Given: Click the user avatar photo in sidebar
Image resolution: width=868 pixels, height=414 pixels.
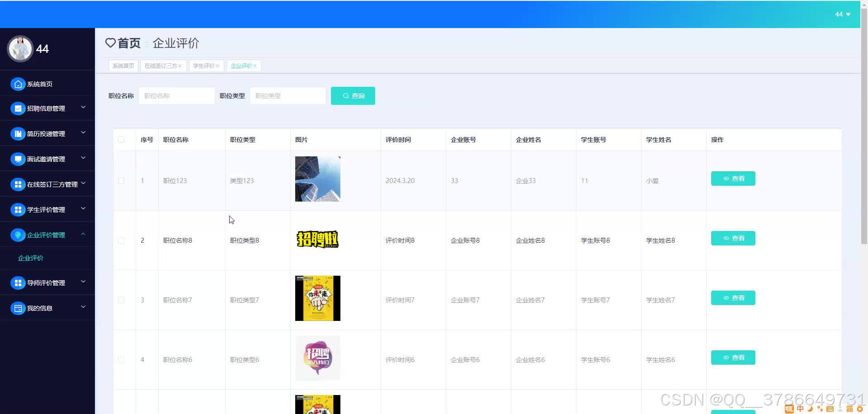Looking at the screenshot, I should coord(20,48).
